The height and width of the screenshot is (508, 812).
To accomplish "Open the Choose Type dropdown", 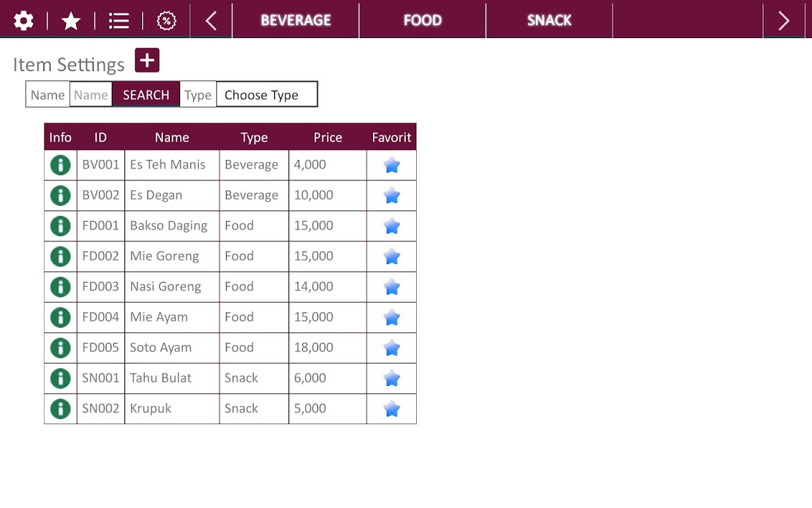I will click(x=267, y=95).
